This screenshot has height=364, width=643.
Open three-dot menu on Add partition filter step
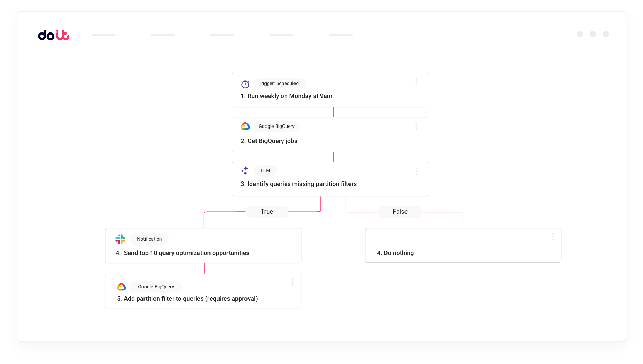click(x=292, y=282)
